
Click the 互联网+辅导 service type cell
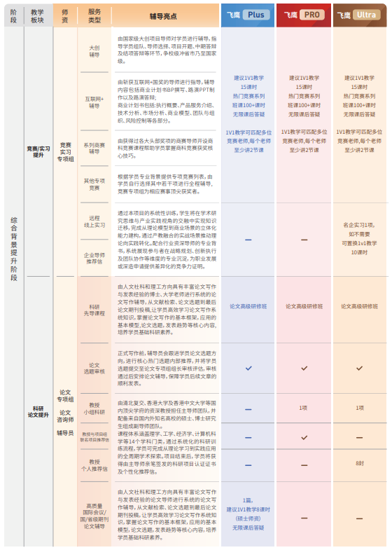[94, 102]
